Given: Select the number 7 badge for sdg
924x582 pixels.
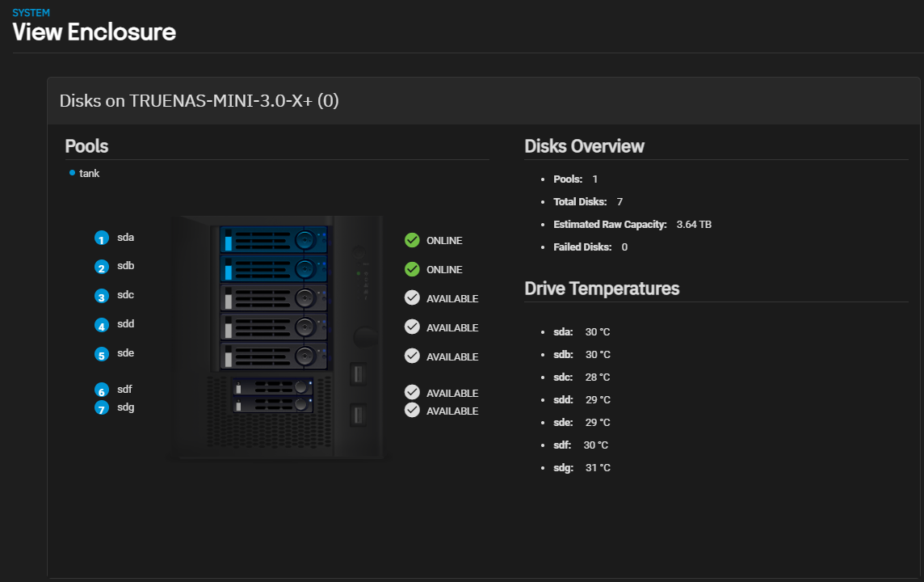Looking at the screenshot, I should tap(102, 408).
